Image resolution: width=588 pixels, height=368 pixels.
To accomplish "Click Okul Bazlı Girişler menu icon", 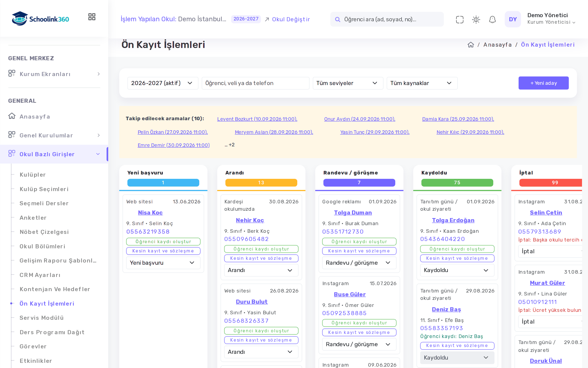I will pos(12,154).
